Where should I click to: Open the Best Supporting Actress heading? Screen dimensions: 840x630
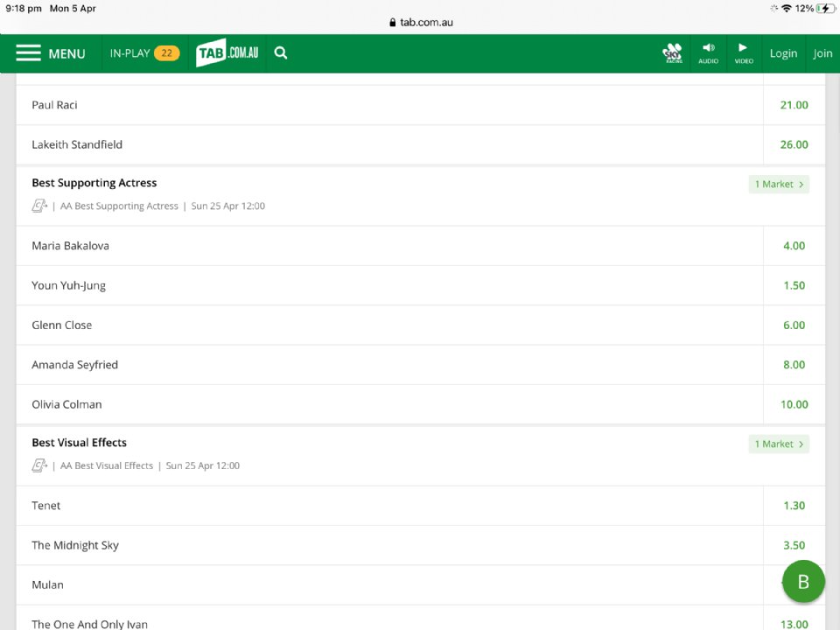pos(94,183)
